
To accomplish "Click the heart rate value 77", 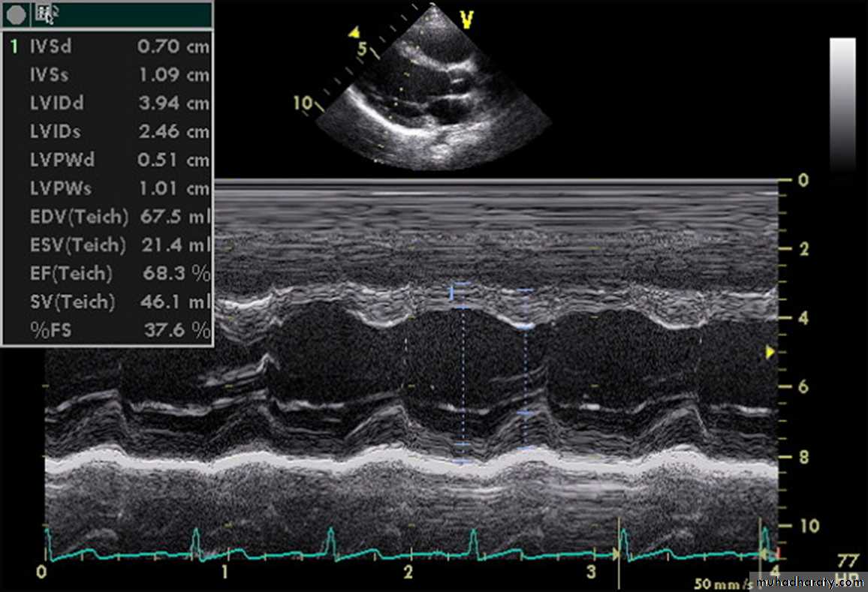I will pyautogui.click(x=846, y=562).
